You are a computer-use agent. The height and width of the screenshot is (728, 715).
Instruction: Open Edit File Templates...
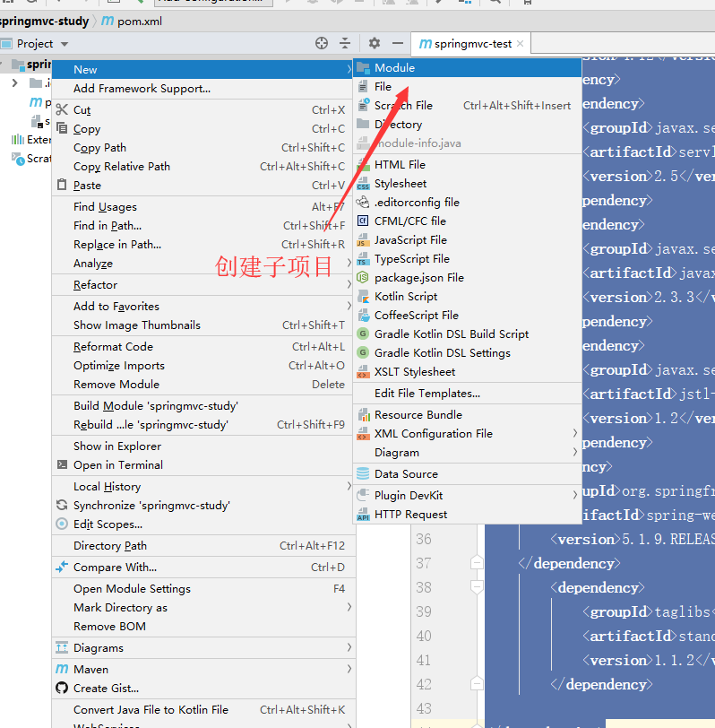click(467, 394)
